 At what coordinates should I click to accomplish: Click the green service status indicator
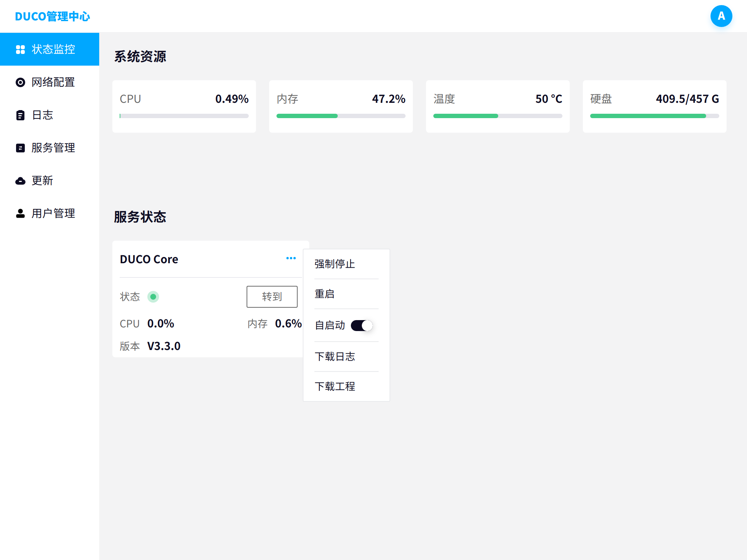pos(153,297)
